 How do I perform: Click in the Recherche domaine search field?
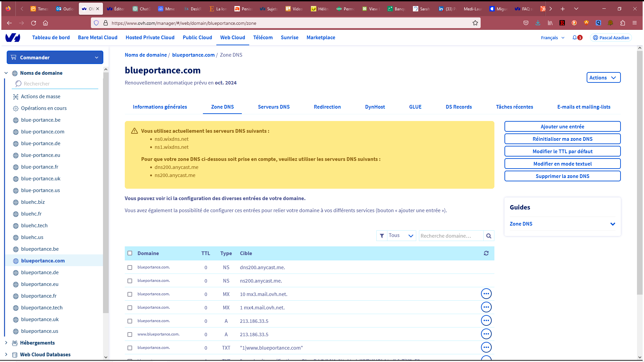pyautogui.click(x=451, y=236)
